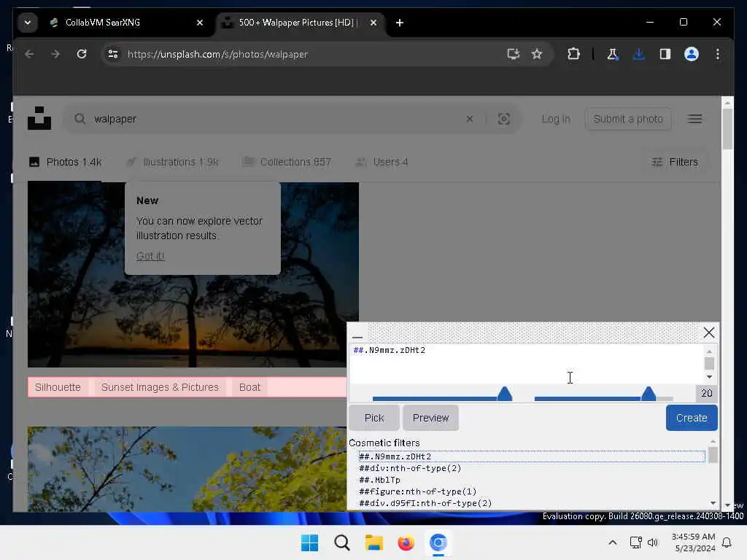
Task: Click the ##.N9mmz.zDHt2 filter text area
Action: (527, 363)
